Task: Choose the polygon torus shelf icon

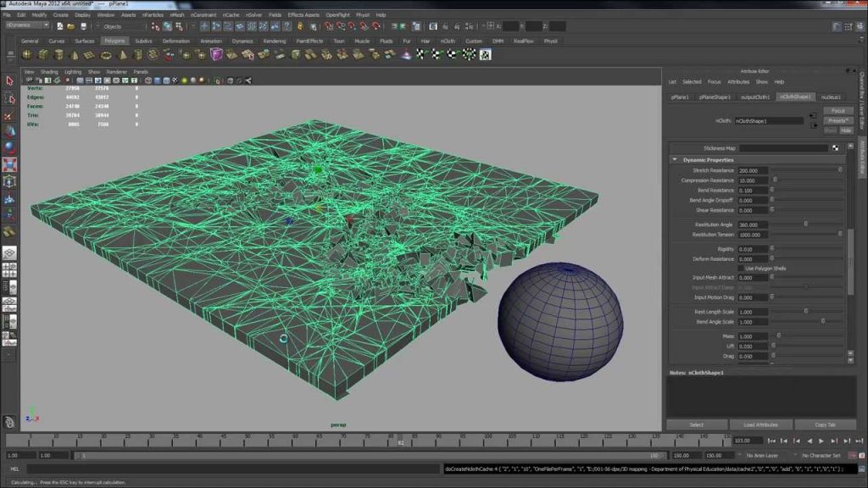Action: click(x=106, y=54)
